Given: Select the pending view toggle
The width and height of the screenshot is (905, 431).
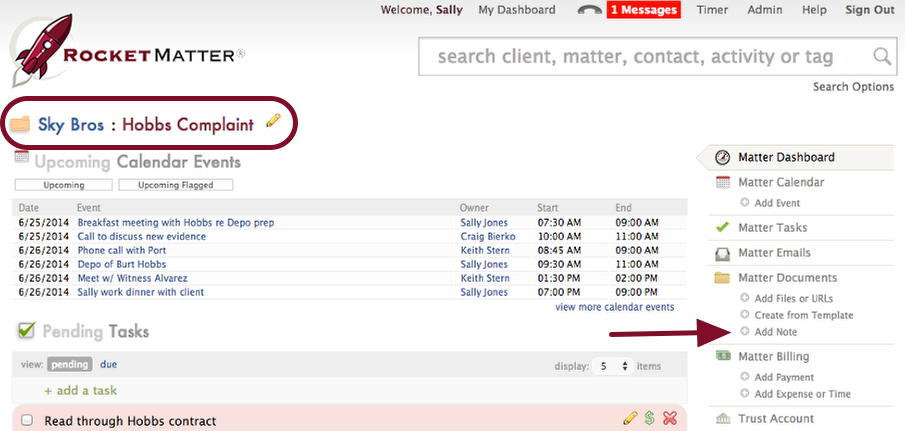Looking at the screenshot, I should 70,365.
